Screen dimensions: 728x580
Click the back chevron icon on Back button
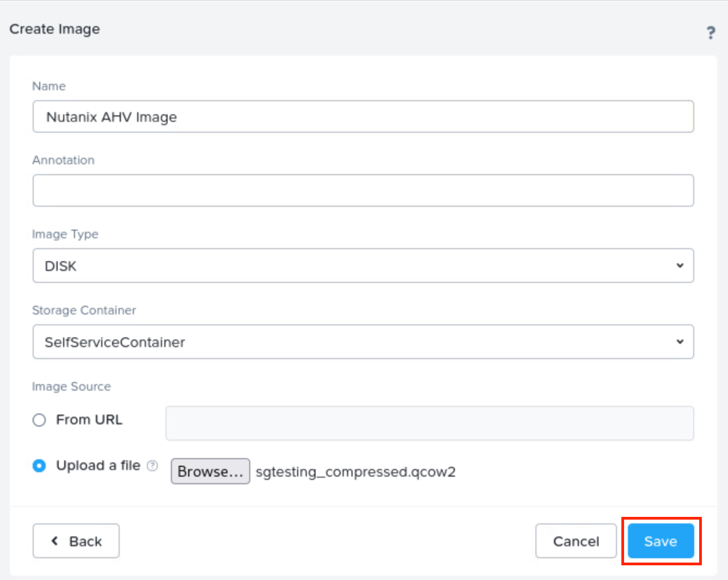[54, 541]
